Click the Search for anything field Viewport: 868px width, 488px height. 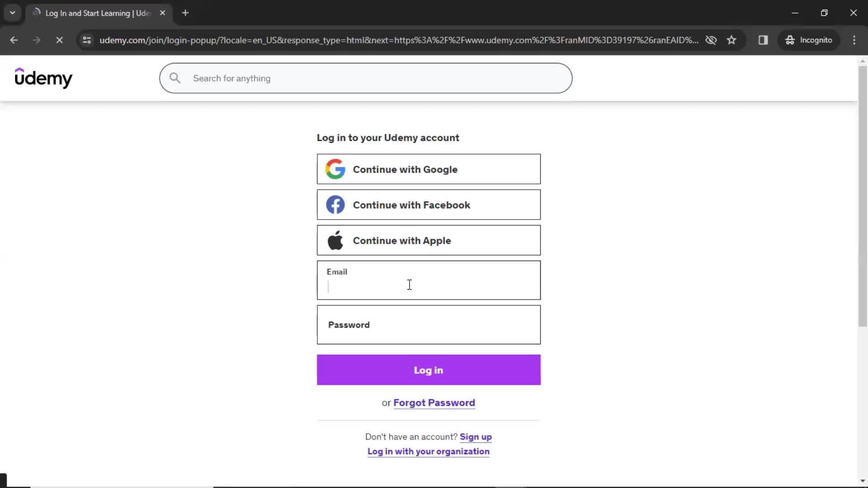pos(367,78)
